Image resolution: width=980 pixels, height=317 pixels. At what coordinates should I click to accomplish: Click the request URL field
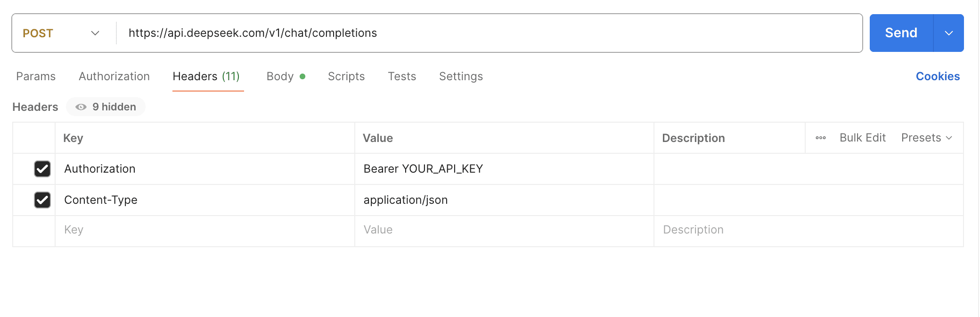pos(471,33)
